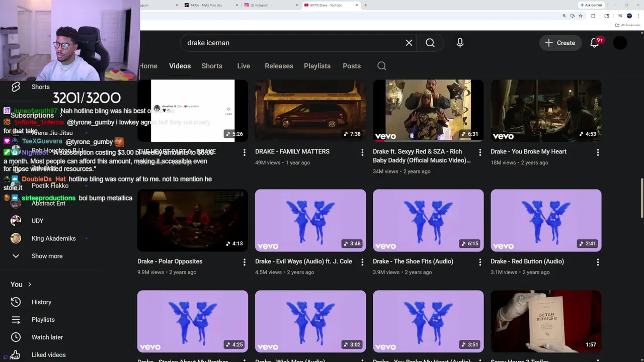Expand the You section chevron
This screenshot has height=362, width=644.
pos(30,285)
